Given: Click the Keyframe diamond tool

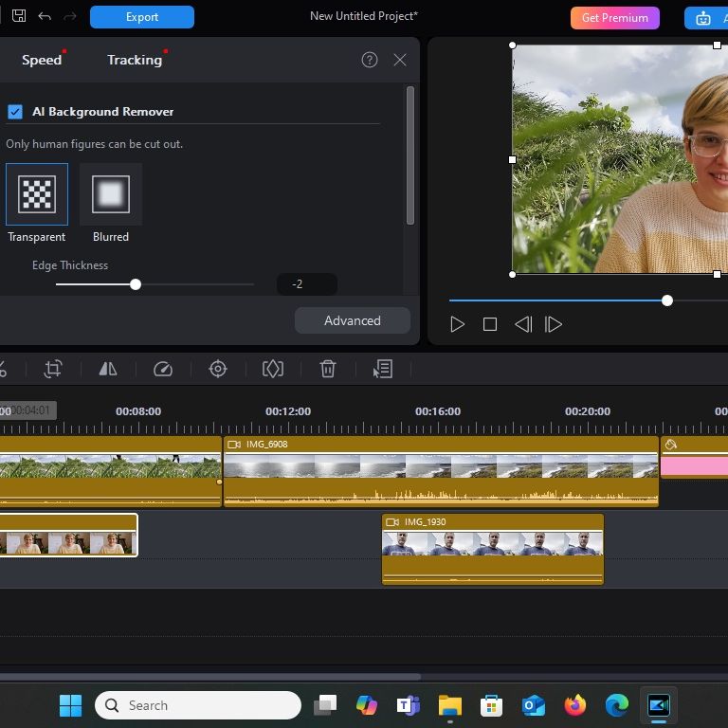Looking at the screenshot, I should pyautogui.click(x=273, y=369).
